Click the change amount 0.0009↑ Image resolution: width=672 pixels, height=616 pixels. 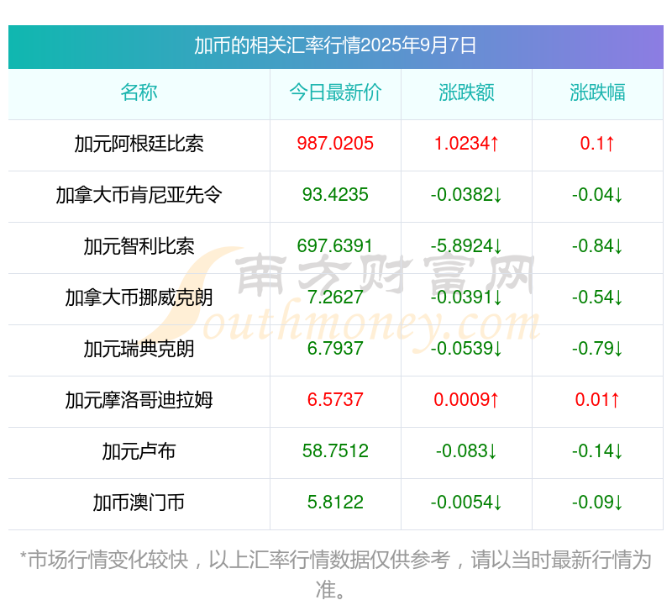point(466,400)
